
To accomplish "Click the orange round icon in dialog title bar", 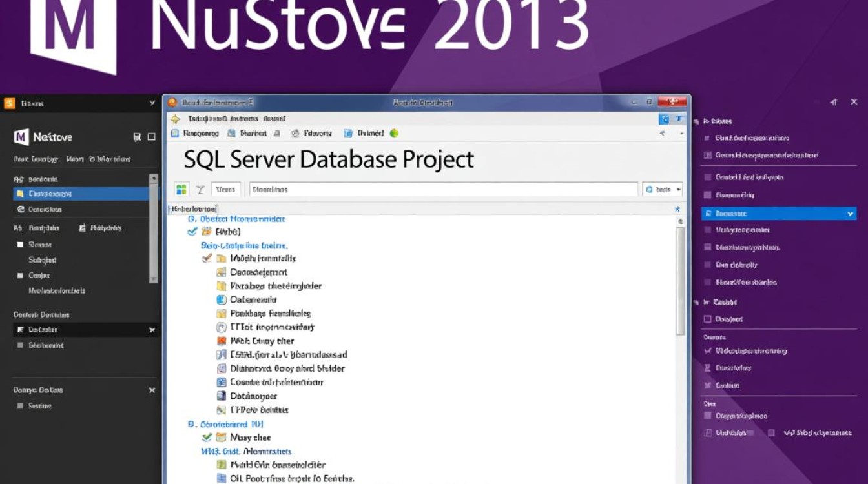I will (x=172, y=103).
